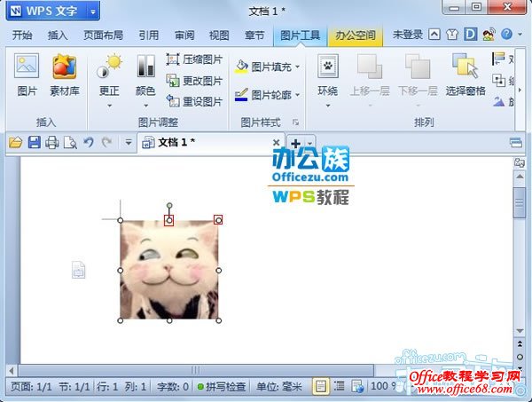Click the scroll up arrow on vertical scrollbar
532x402 pixels.
(x=520, y=177)
